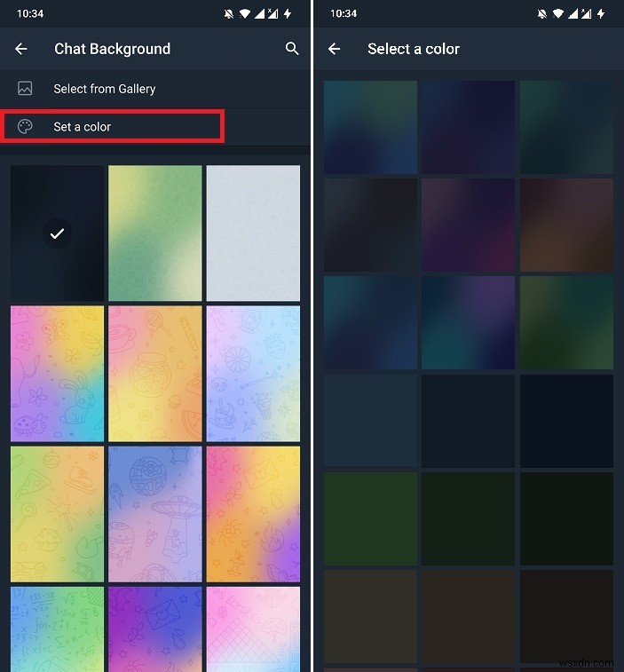The width and height of the screenshot is (624, 672).
Task: Select brown-maroon gradient color, second row
Action: tap(566, 225)
